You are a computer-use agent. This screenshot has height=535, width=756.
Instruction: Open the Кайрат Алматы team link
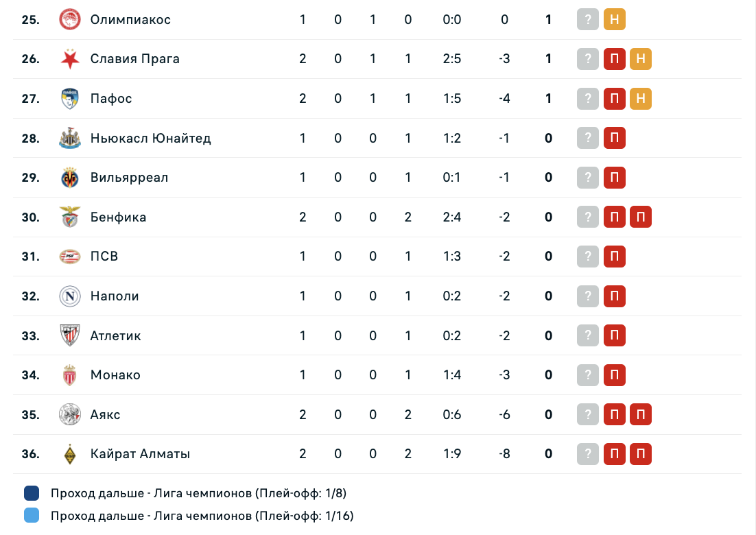[140, 454]
